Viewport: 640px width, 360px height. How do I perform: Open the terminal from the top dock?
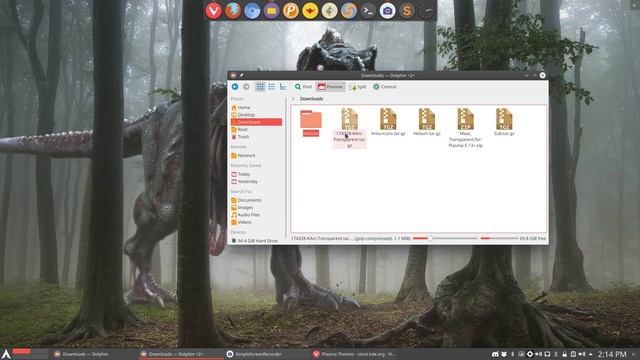(368, 11)
